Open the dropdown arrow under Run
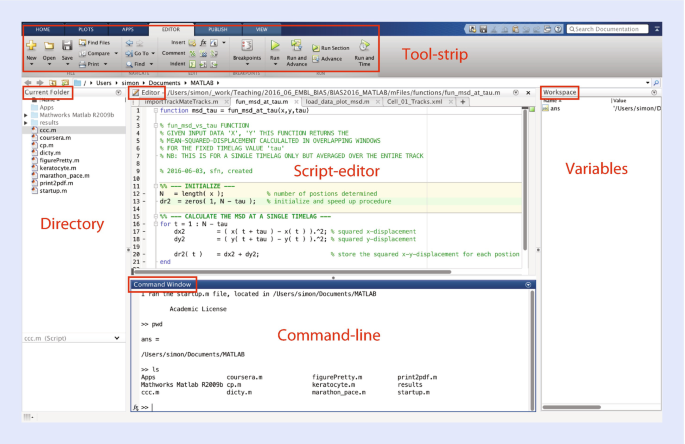Image resolution: width=685 pixels, height=444 pixels. click(275, 65)
